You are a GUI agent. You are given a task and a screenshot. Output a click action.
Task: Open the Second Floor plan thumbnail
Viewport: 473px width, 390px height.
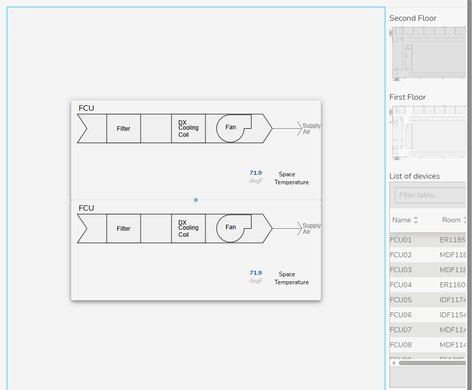click(428, 54)
